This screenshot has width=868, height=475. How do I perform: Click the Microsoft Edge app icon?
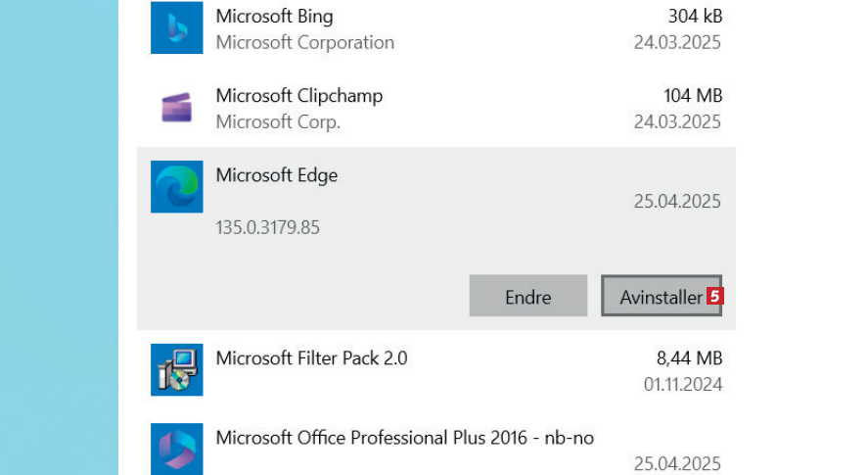pyautogui.click(x=176, y=187)
